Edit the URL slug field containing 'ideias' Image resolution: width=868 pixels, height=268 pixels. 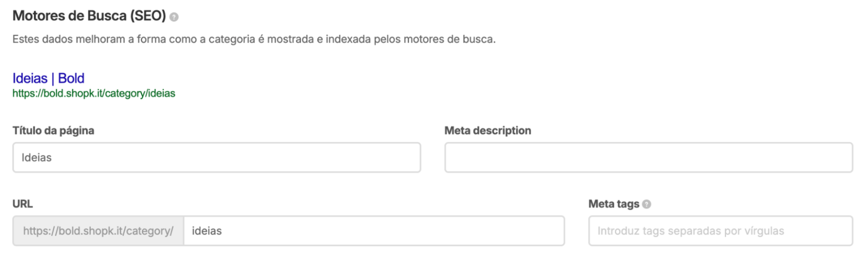click(x=374, y=230)
